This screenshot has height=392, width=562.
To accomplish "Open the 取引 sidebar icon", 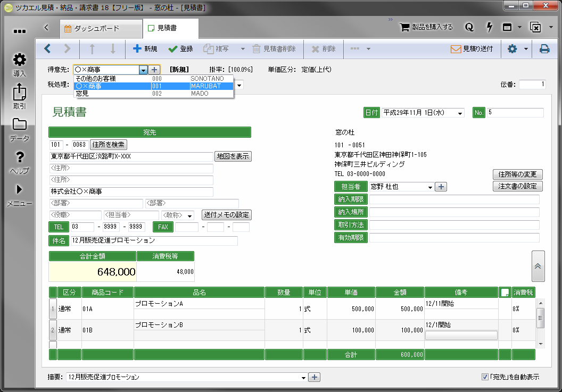I will coord(19,93).
